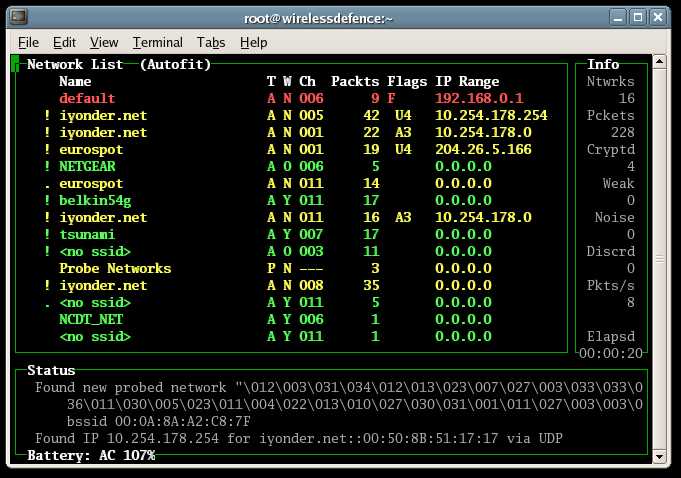The height and width of the screenshot is (478, 681).
Task: Click the 'Ntwrks' label in Info
Action: (x=611, y=82)
